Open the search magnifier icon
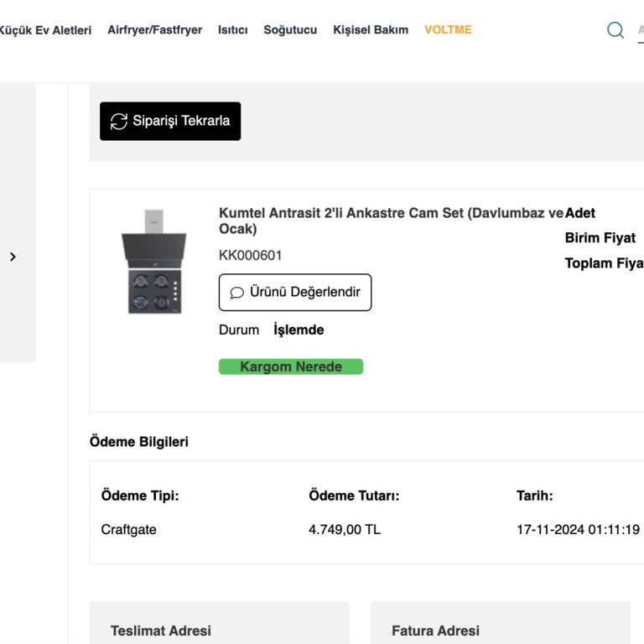 [615, 30]
